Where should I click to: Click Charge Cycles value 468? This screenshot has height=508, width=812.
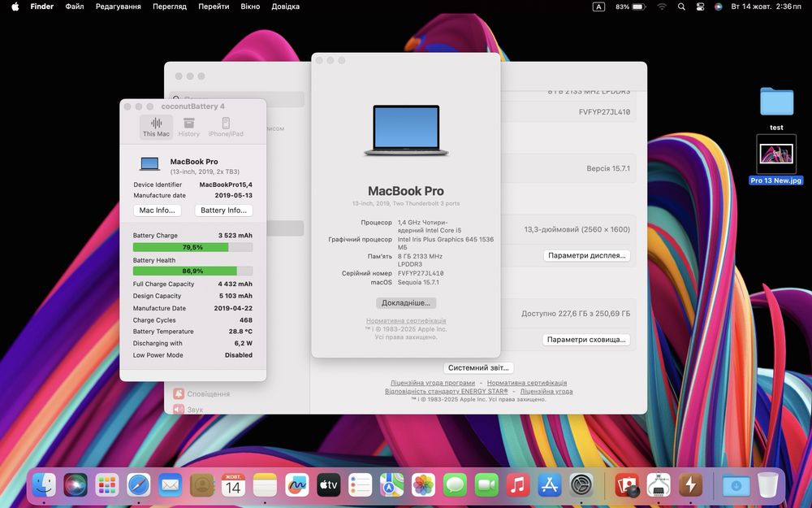(x=246, y=320)
